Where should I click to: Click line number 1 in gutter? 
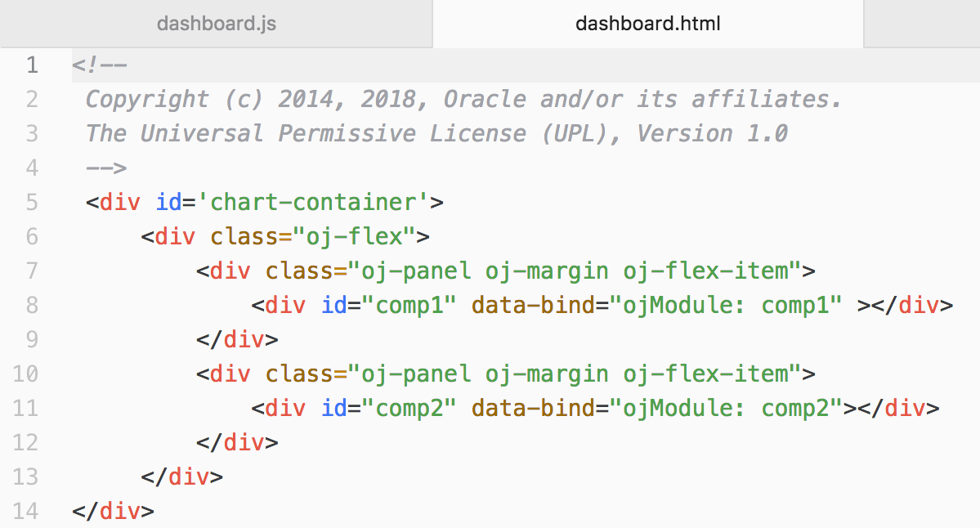(x=32, y=65)
